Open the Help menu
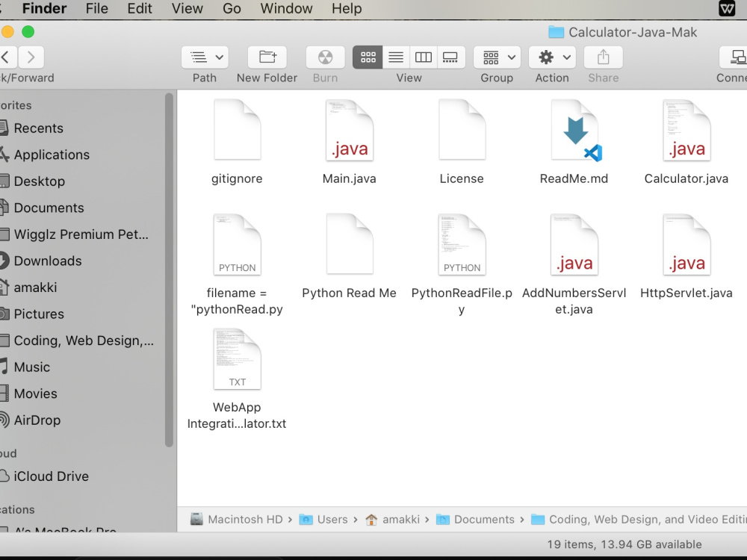 pos(347,8)
